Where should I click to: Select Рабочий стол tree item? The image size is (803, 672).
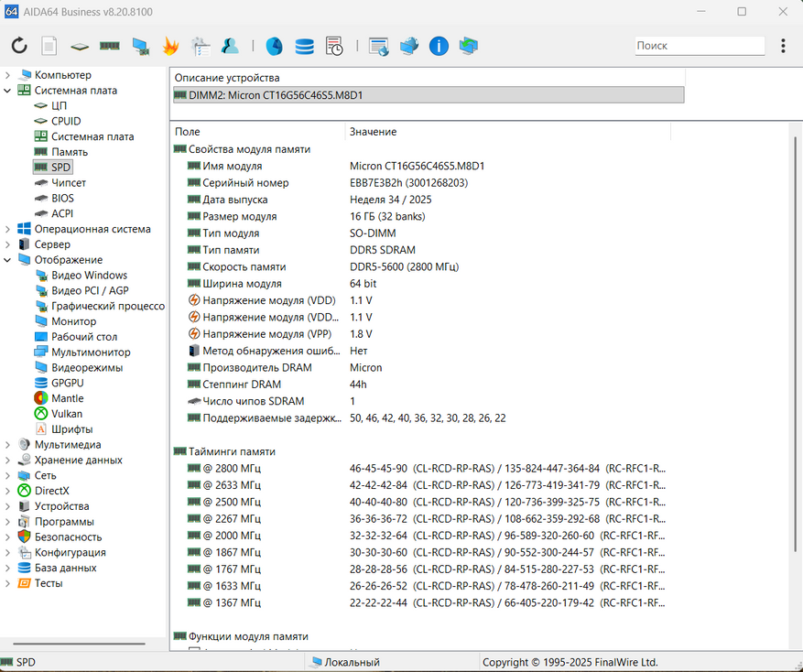click(84, 337)
